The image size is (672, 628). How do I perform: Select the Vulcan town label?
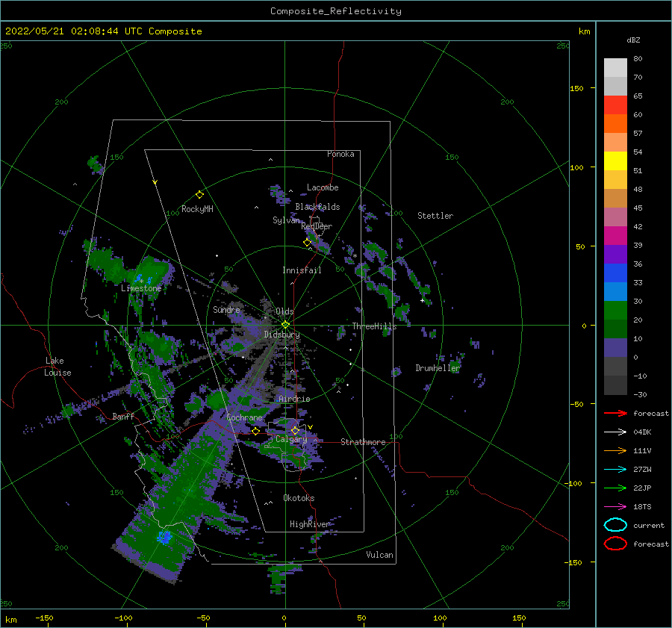(380, 555)
